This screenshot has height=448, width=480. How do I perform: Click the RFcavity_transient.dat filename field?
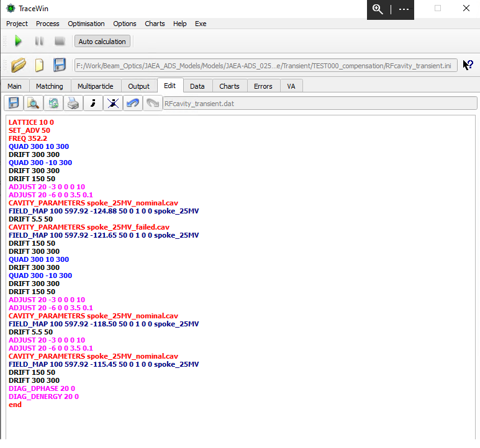tap(320, 104)
